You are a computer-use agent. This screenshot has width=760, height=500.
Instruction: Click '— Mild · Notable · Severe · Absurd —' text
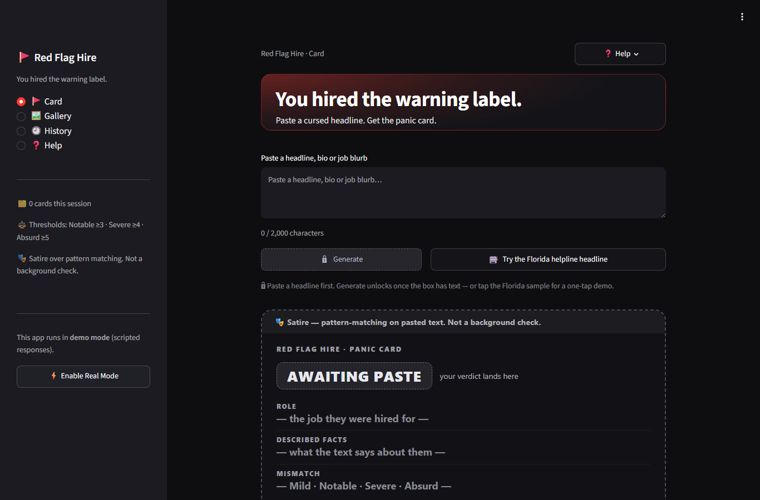click(x=364, y=486)
